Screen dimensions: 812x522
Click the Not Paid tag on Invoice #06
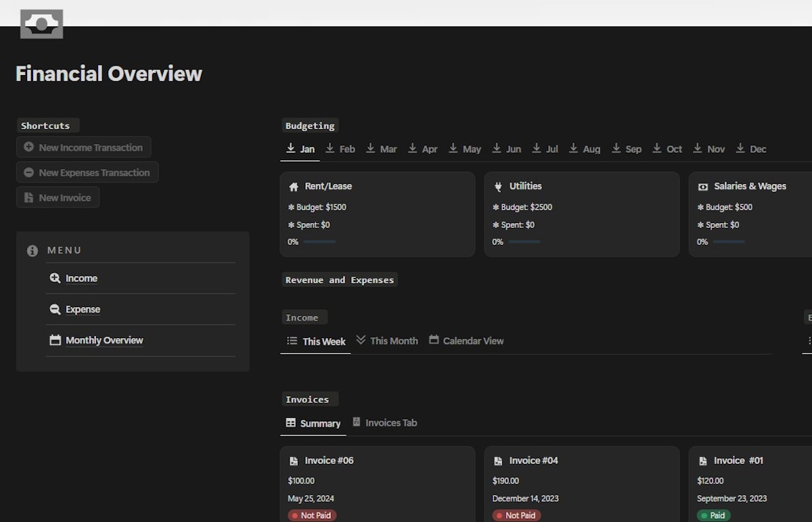(312, 515)
